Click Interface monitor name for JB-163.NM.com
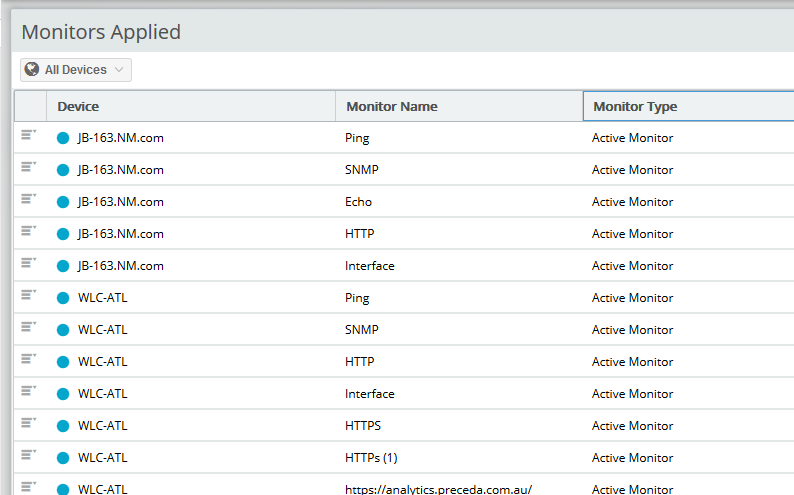The image size is (794, 495). click(x=370, y=266)
